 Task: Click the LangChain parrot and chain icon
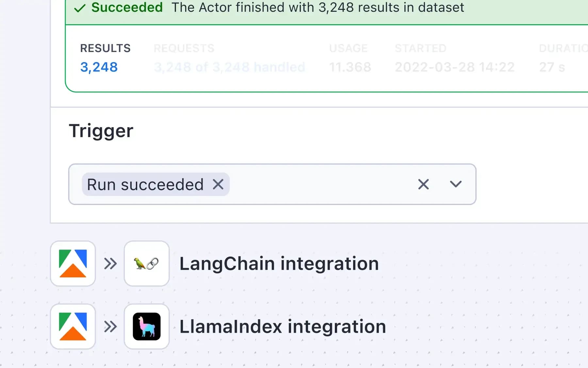(x=146, y=264)
